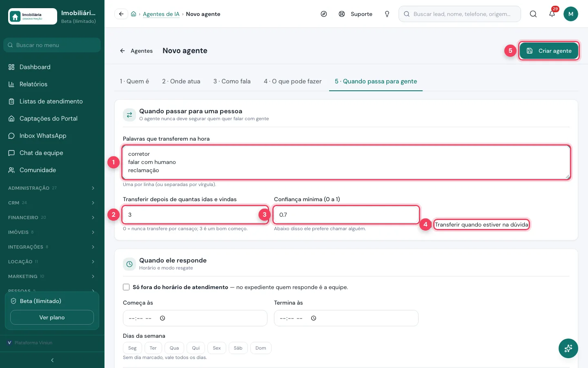Expand the ADMINISTRAÇÃO section
Viewport: 588px width, 368px height.
point(52,188)
